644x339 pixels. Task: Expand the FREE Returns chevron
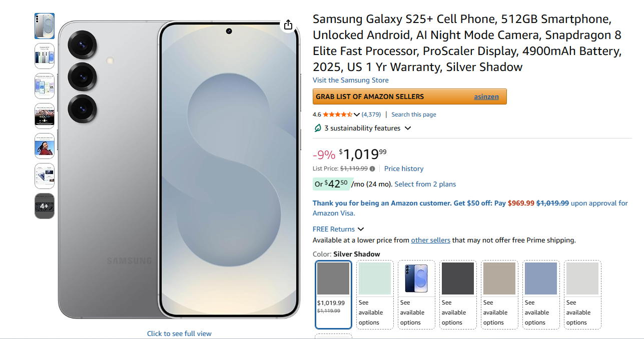(361, 229)
